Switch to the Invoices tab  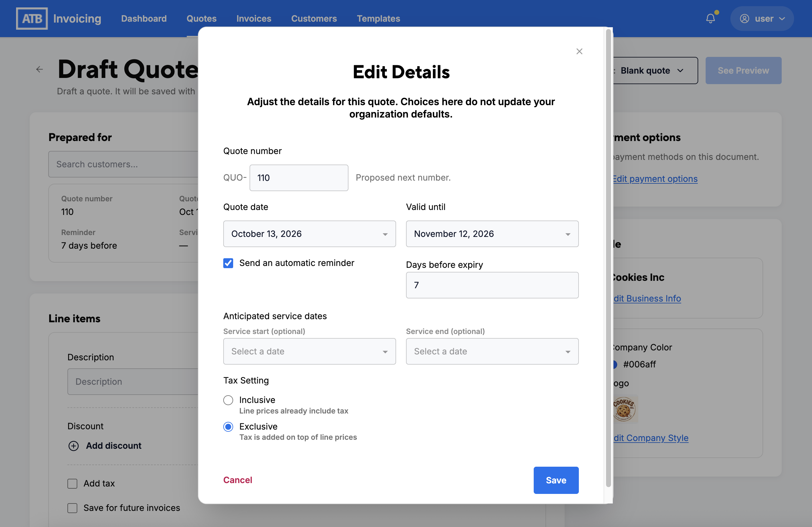point(254,19)
